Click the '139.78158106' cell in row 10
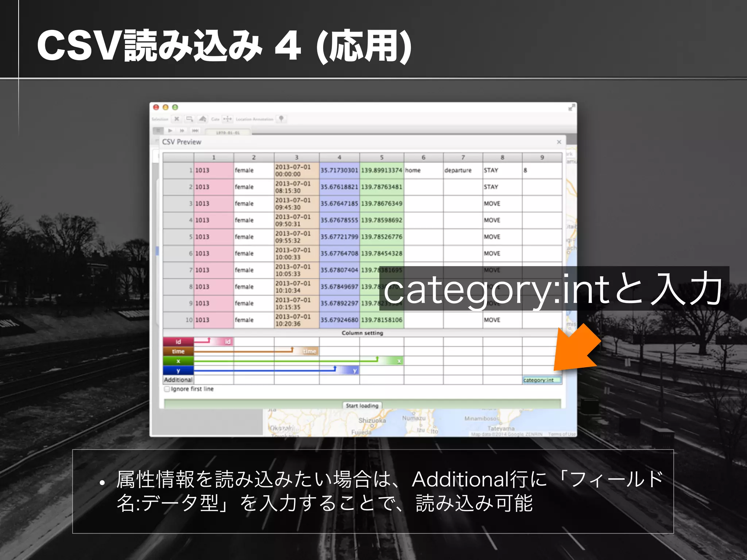 coord(382,320)
